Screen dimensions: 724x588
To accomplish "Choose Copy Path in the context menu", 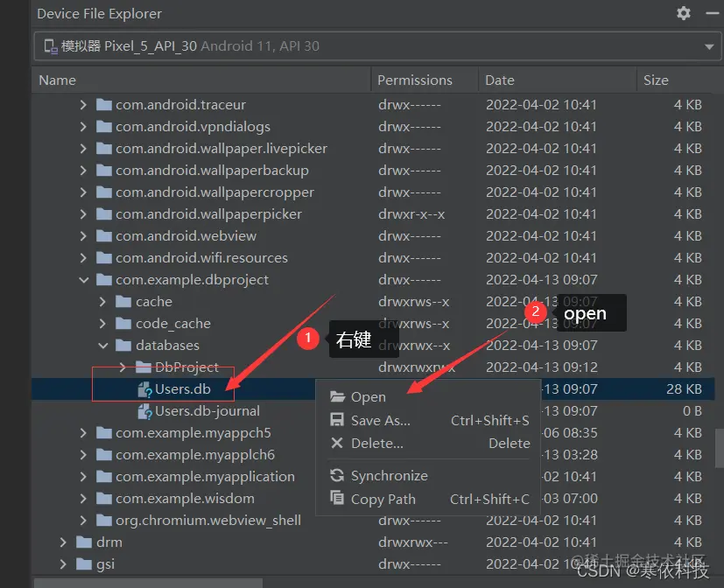I will (x=428, y=499).
